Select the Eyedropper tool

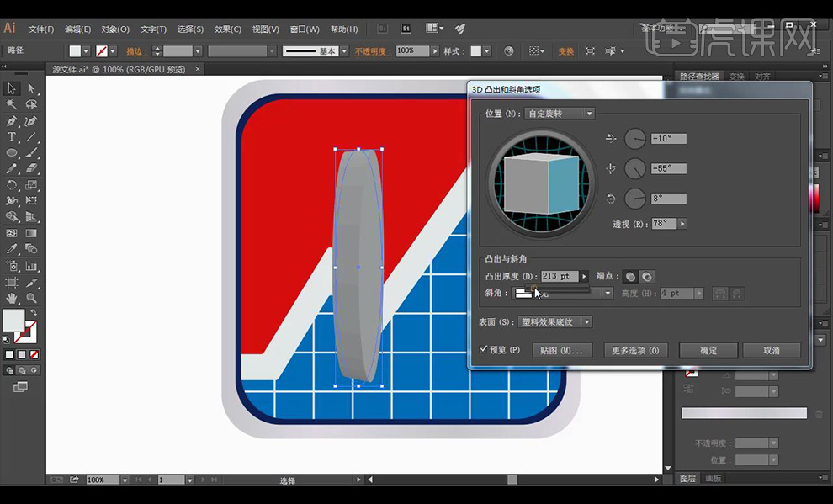click(12, 249)
